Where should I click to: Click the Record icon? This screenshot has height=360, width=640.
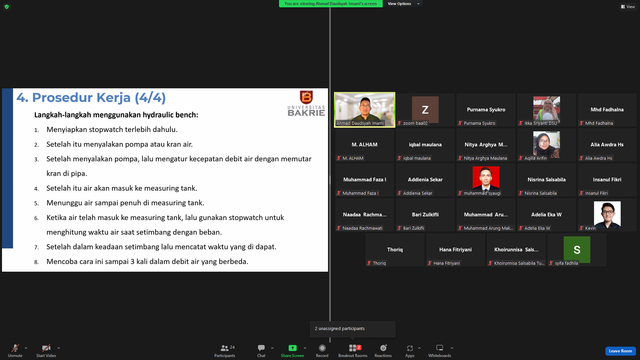pos(322,348)
